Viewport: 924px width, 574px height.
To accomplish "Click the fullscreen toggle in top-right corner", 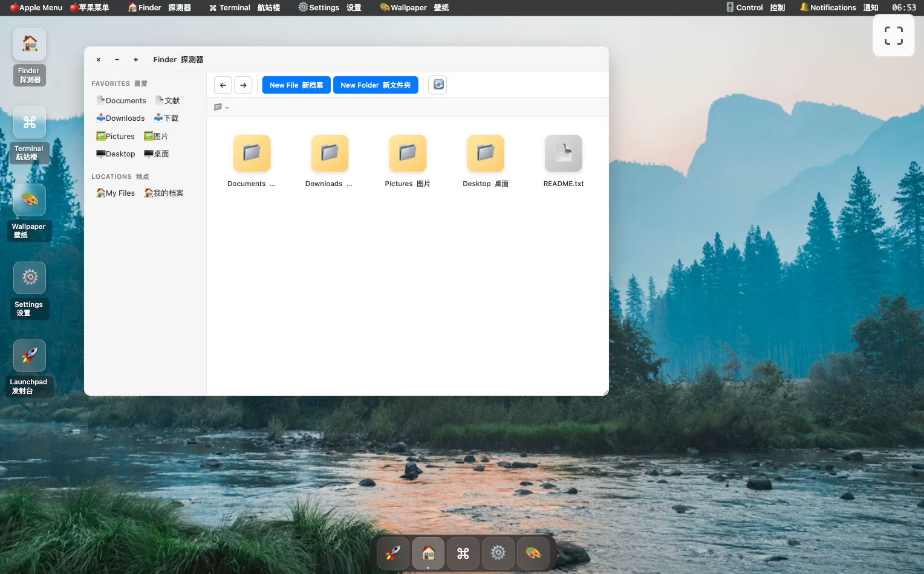I will (x=893, y=36).
